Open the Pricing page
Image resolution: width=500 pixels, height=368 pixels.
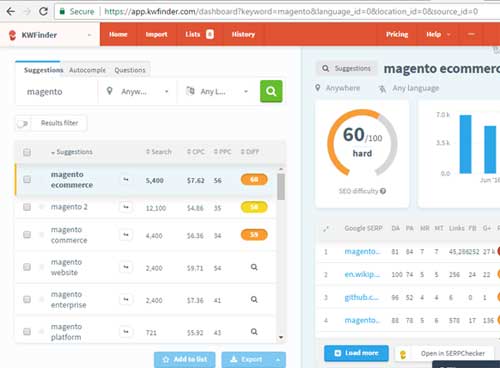[x=397, y=34]
